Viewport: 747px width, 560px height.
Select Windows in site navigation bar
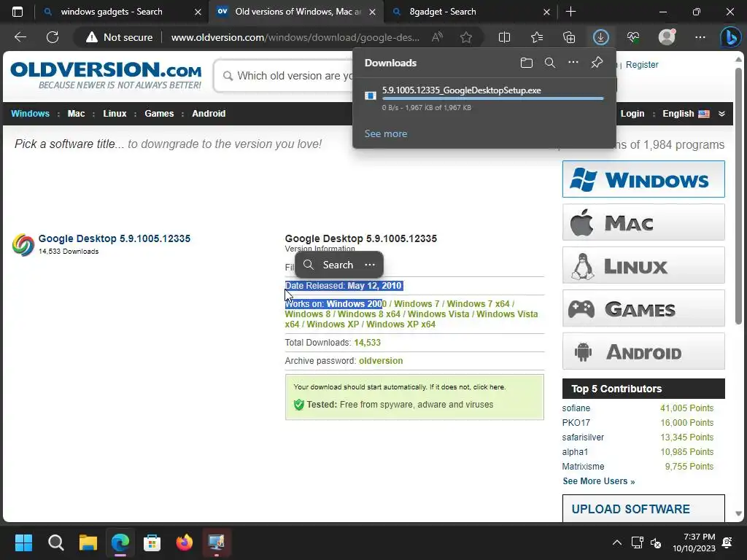pyautogui.click(x=30, y=114)
